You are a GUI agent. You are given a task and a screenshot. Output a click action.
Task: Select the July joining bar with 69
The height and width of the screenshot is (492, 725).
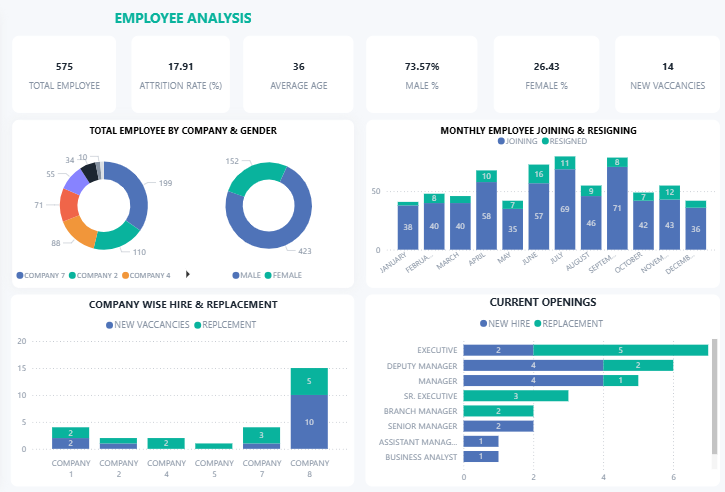click(565, 210)
